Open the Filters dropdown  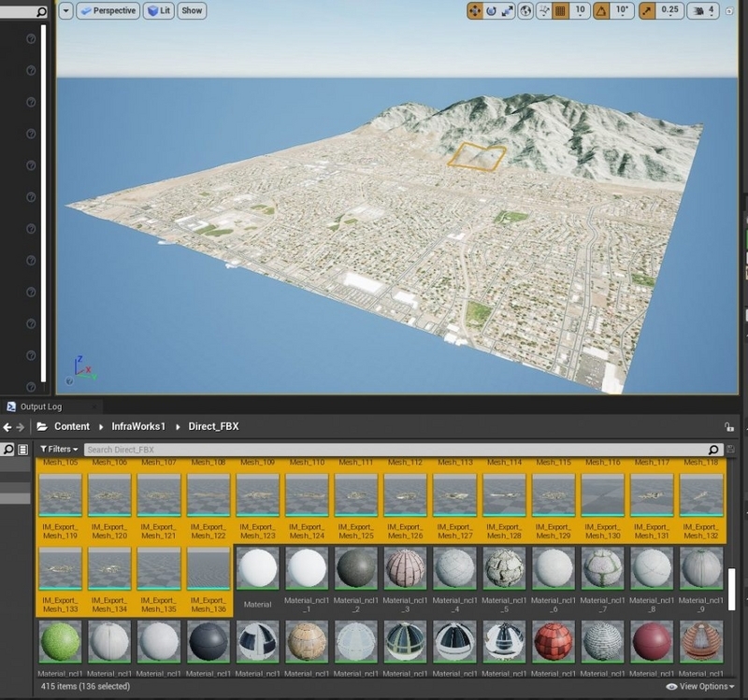59,450
